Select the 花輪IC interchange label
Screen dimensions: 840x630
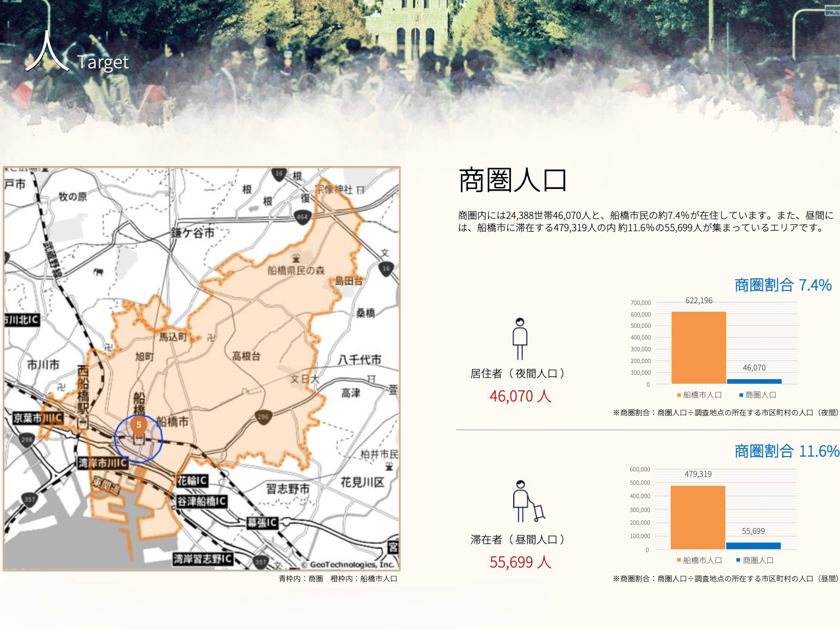[192, 481]
